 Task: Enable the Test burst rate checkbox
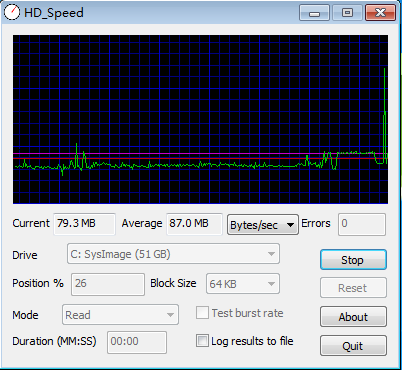point(202,313)
